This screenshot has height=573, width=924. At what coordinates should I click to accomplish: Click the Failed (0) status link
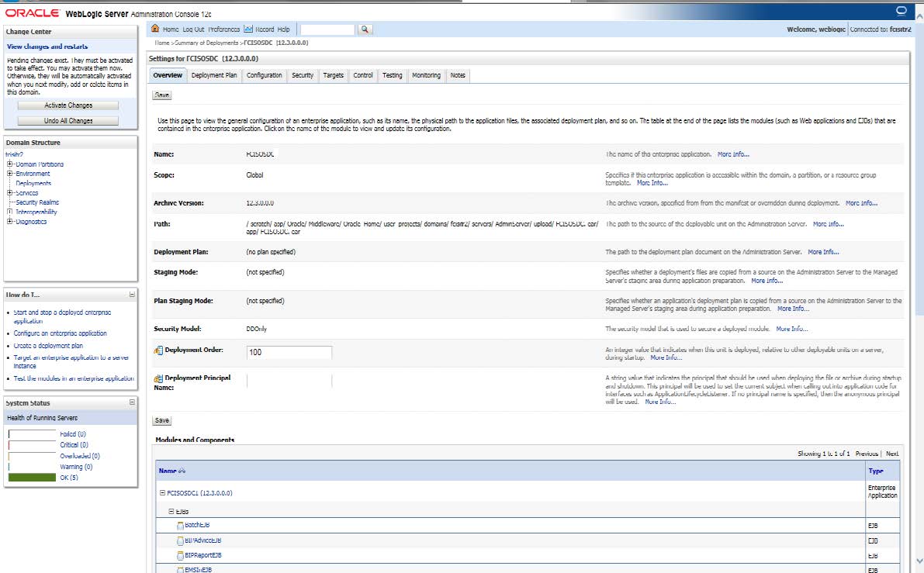pyautogui.click(x=72, y=434)
